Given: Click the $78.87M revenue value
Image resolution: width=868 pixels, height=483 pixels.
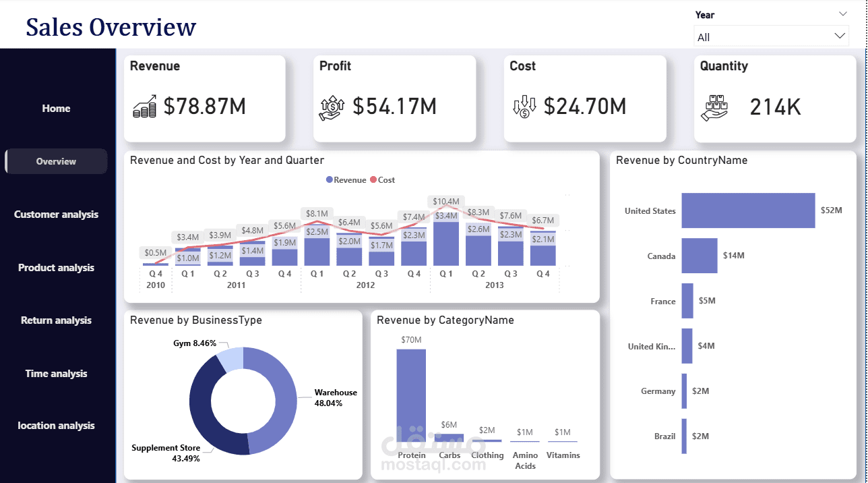Looking at the screenshot, I should [205, 107].
